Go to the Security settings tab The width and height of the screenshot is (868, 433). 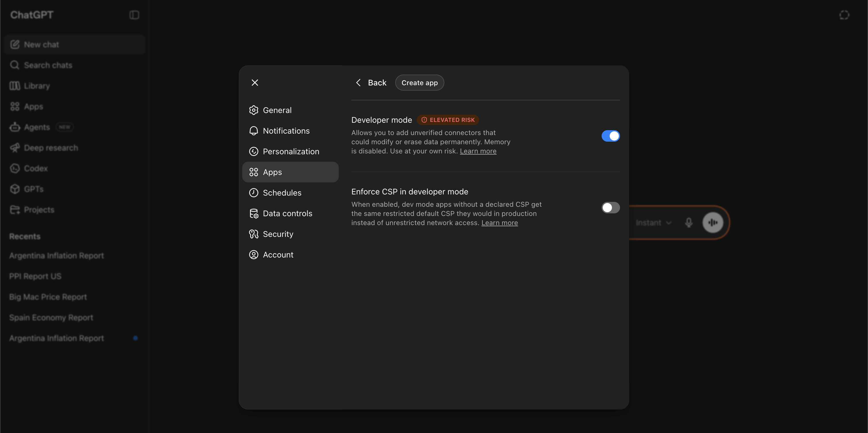coord(290,234)
